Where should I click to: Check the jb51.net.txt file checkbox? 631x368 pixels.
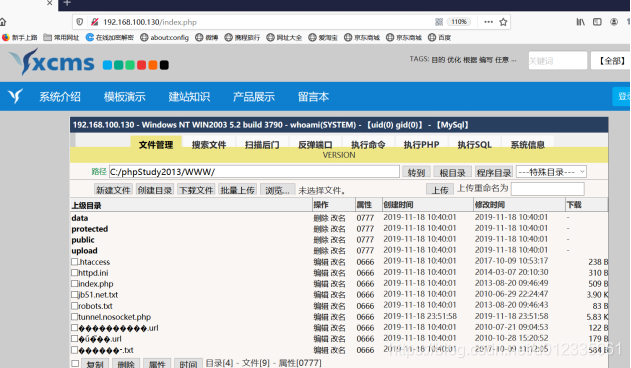coord(74,295)
